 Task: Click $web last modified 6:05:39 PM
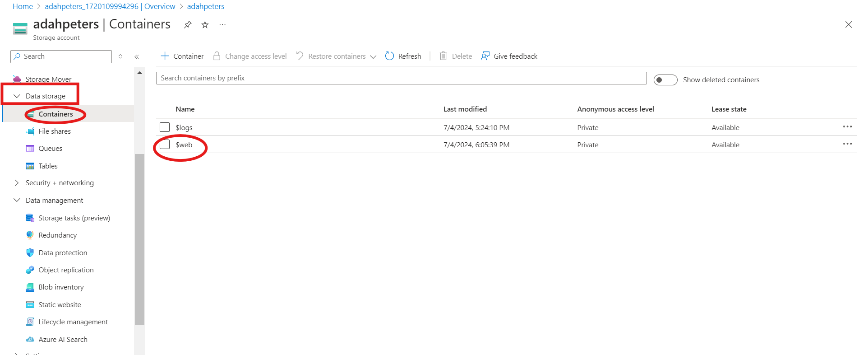coord(476,145)
